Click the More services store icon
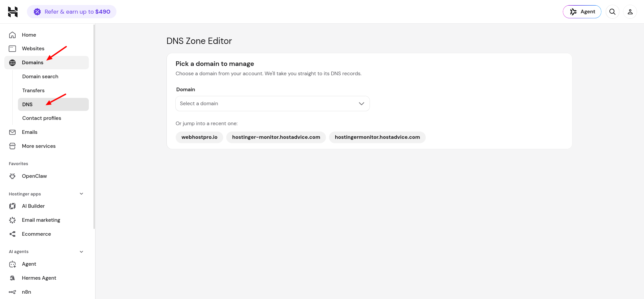Image resolution: width=644 pixels, height=299 pixels. click(x=12, y=146)
